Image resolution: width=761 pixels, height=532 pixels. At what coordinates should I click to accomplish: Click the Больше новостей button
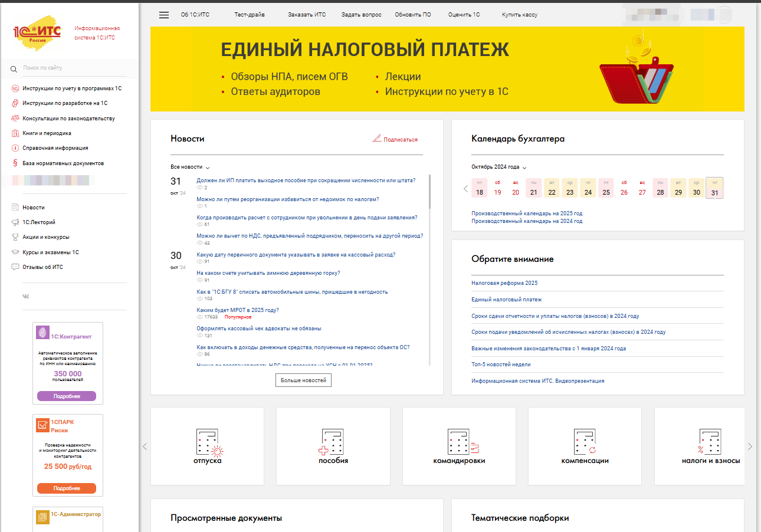pos(303,380)
